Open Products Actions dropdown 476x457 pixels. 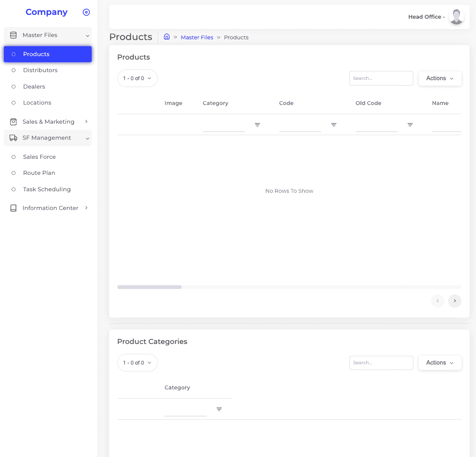440,78
